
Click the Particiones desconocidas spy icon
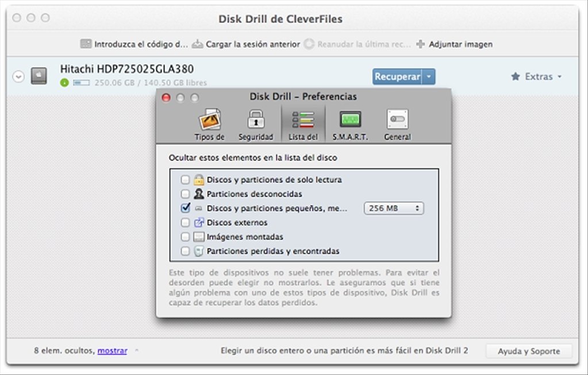[x=199, y=194]
